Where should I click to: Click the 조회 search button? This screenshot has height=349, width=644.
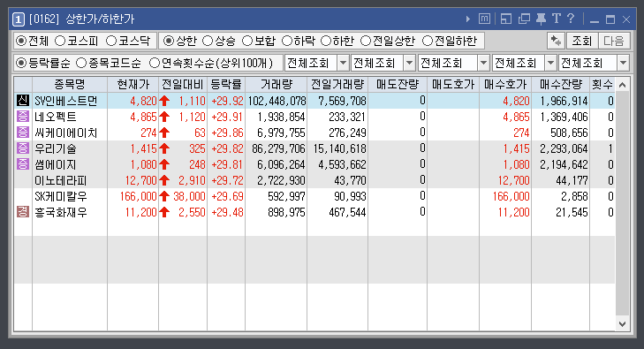pyautogui.click(x=582, y=41)
